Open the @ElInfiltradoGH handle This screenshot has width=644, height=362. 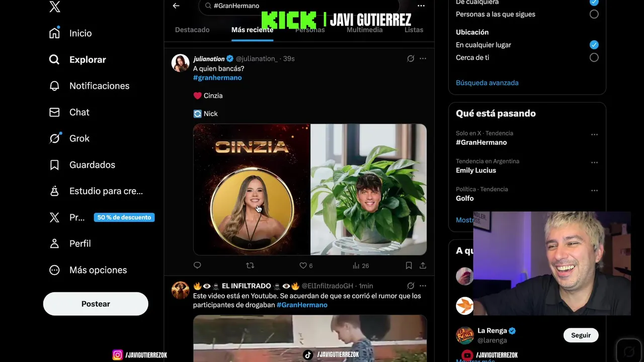pos(329,286)
